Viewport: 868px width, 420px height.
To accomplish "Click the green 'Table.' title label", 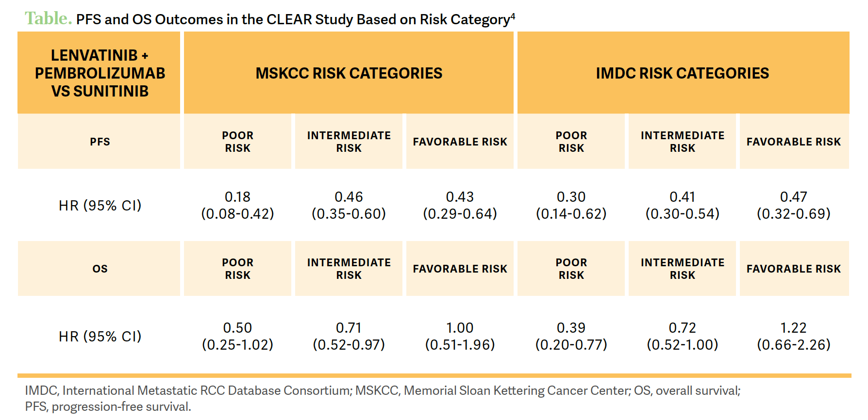I will (x=48, y=18).
